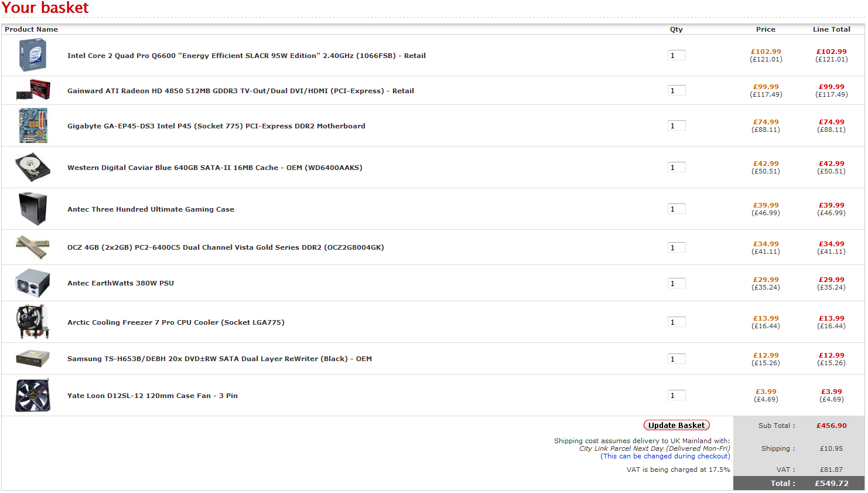The height and width of the screenshot is (493, 868).
Task: Click the Arctic Cooling Freezer cooler image
Action: click(x=33, y=322)
